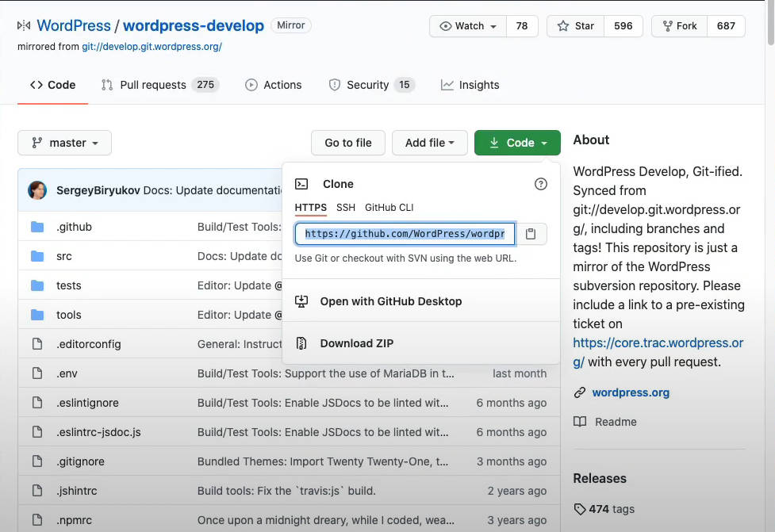This screenshot has height=532, width=775.
Task: Click the WordPress organization avatar logo
Action: [22, 25]
